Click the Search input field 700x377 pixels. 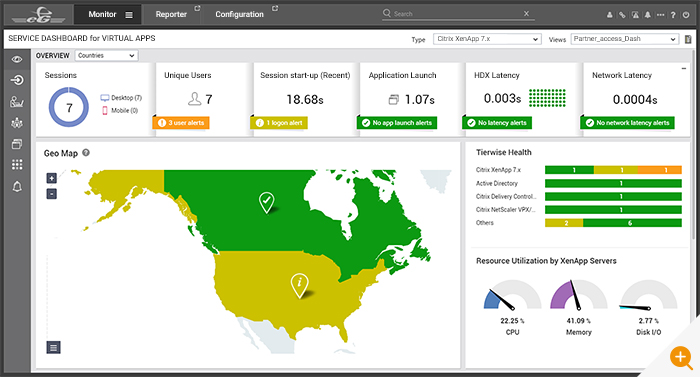pos(458,14)
